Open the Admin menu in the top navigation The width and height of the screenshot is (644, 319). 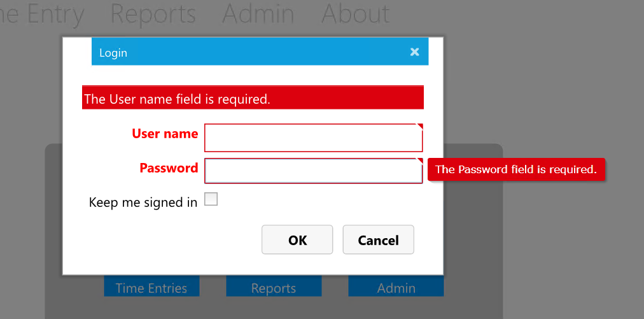click(x=258, y=13)
